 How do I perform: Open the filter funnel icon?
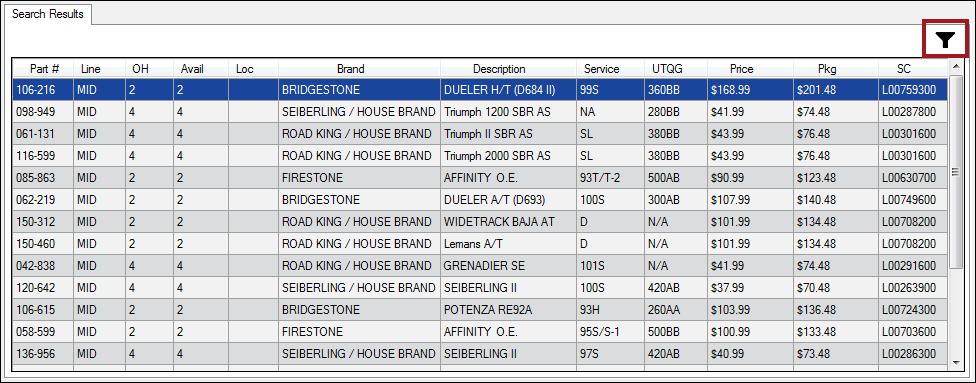(945, 40)
